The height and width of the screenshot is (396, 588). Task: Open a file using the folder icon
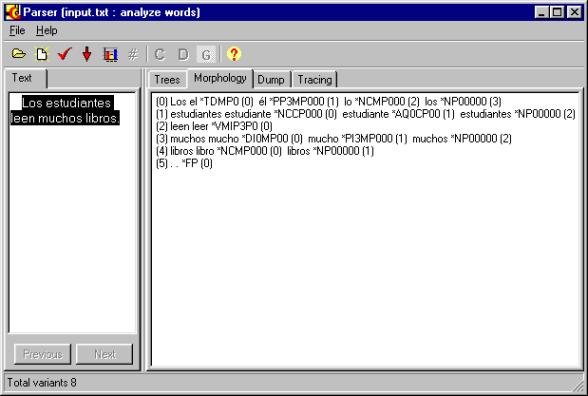point(18,54)
